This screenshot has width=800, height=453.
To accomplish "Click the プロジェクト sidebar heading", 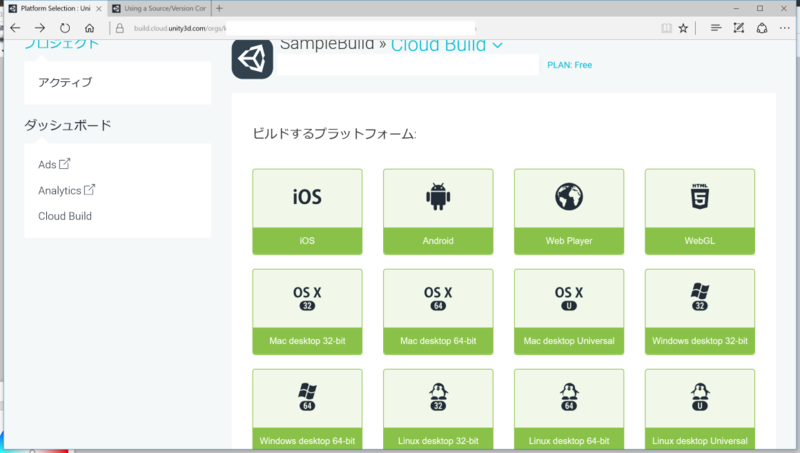I will [61, 44].
